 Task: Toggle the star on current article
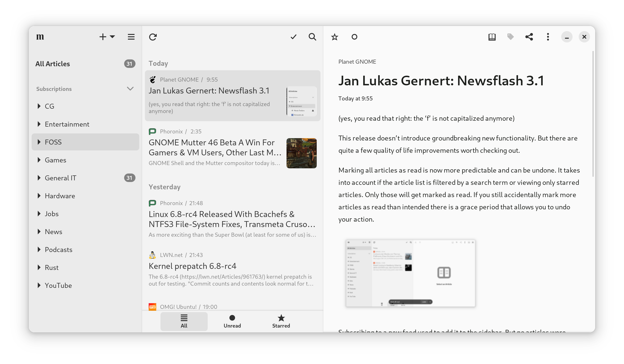(334, 37)
